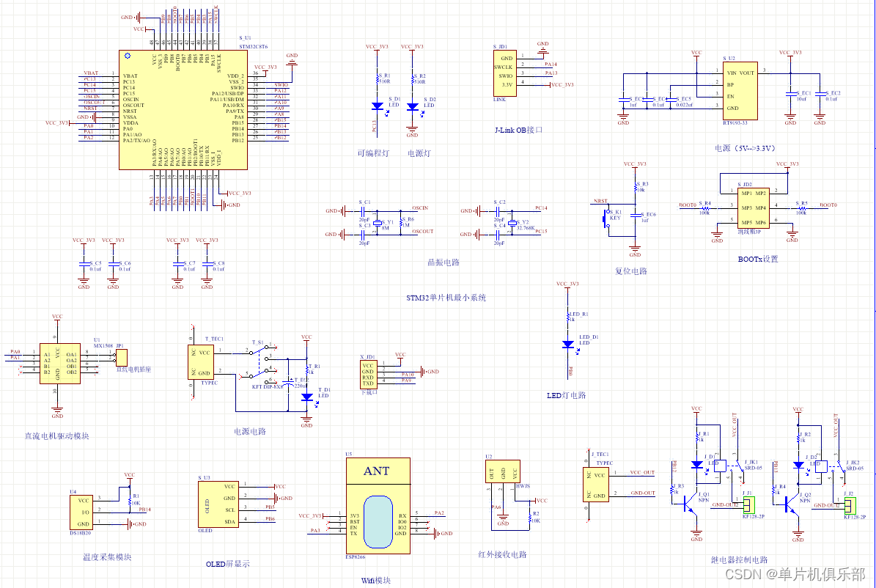
Task: Click the '温度采集模块' label
Action: [107, 557]
